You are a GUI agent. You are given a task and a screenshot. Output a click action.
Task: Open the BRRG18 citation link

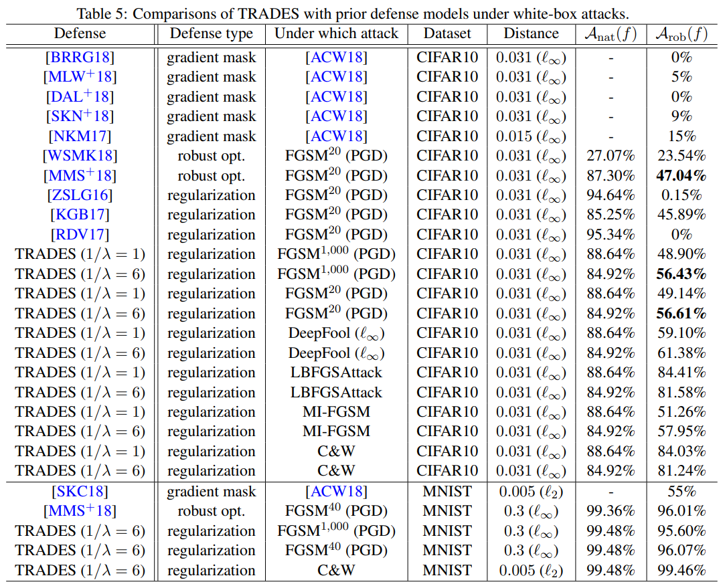pyautogui.click(x=80, y=58)
